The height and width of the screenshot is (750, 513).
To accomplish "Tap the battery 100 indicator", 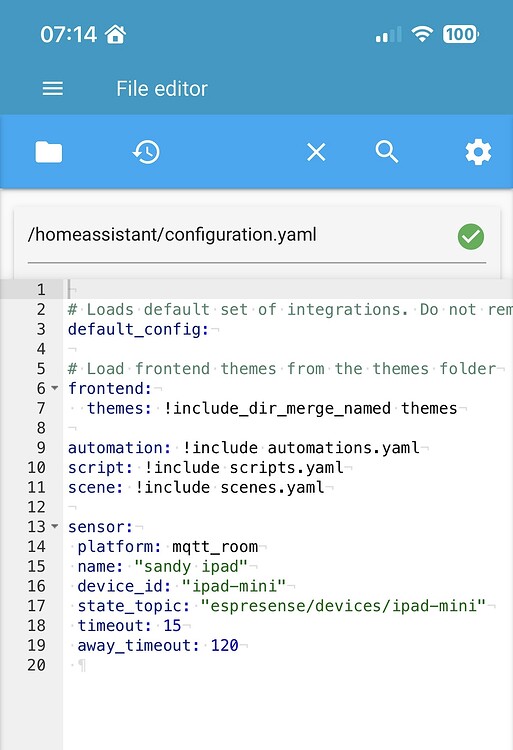I will (x=461, y=34).
